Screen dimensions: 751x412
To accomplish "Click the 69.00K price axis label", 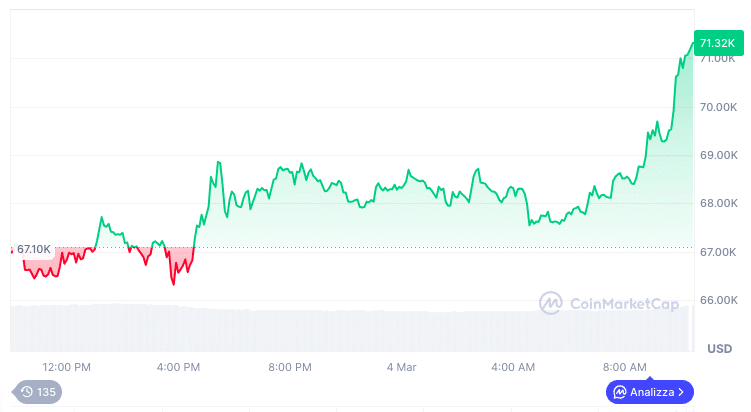I will pyautogui.click(x=718, y=155).
